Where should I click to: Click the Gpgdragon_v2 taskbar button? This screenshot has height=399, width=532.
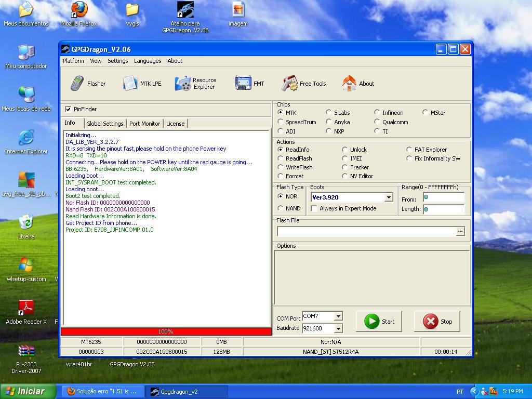point(187,392)
